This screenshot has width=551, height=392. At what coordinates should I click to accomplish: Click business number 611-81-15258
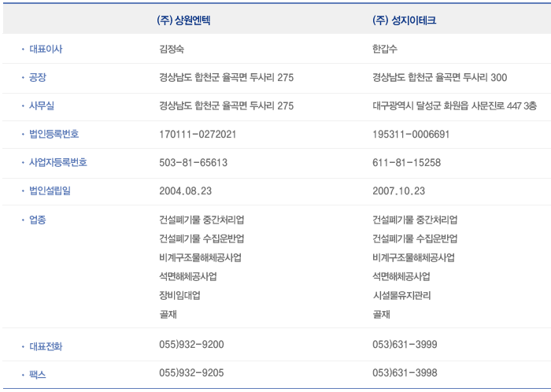406,163
